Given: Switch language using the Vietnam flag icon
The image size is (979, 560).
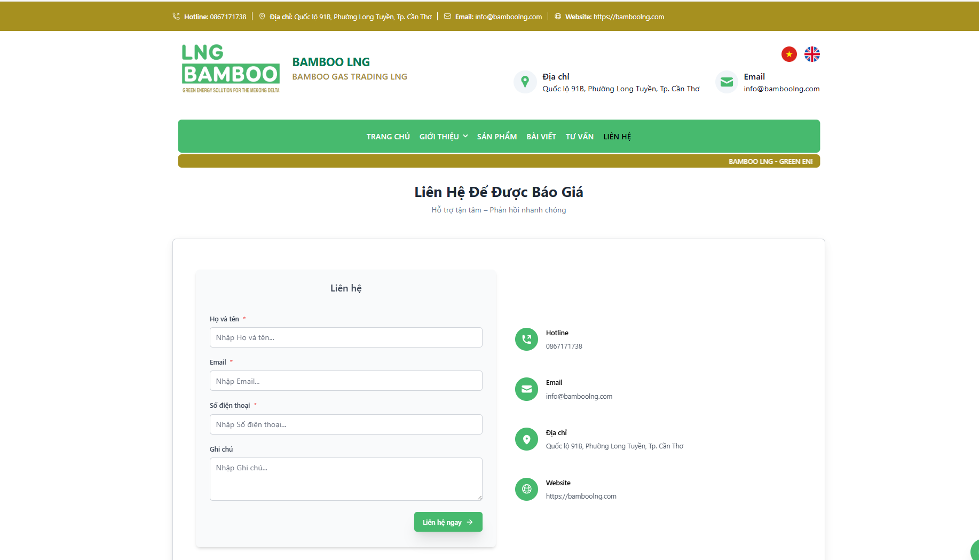Looking at the screenshot, I should pyautogui.click(x=789, y=54).
